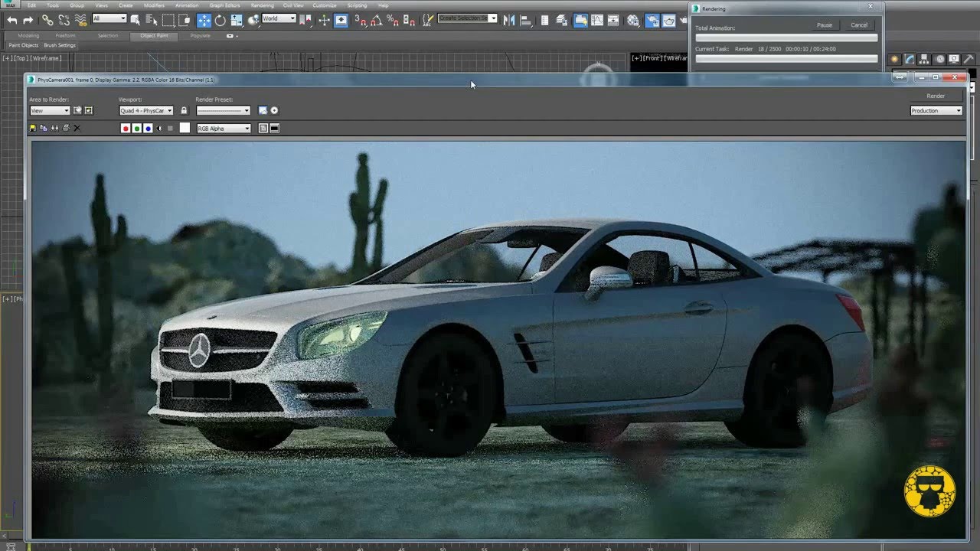Choose the Rectangular Selection Region tool
The height and width of the screenshot is (551, 980).
click(x=168, y=20)
